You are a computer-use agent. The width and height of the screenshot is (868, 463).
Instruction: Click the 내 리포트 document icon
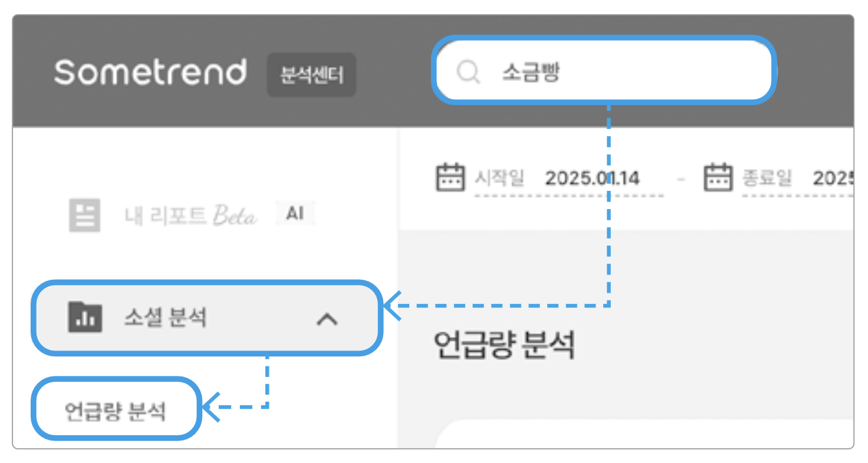point(85,215)
